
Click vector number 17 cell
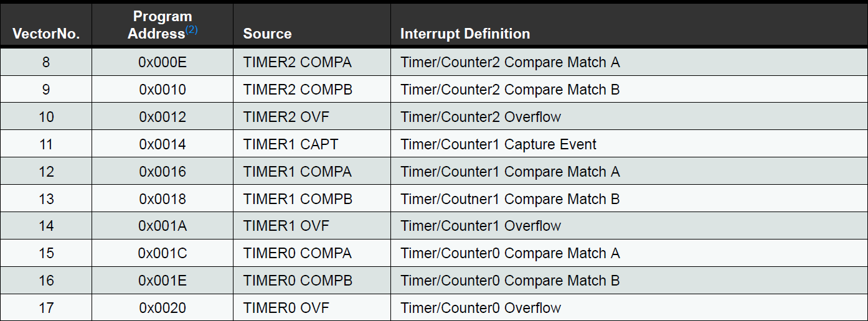(46, 308)
